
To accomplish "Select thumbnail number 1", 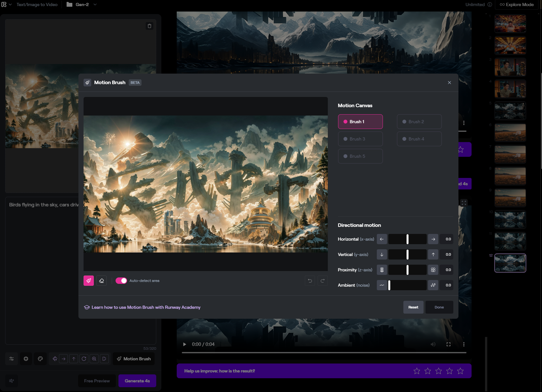I will tap(510, 24).
